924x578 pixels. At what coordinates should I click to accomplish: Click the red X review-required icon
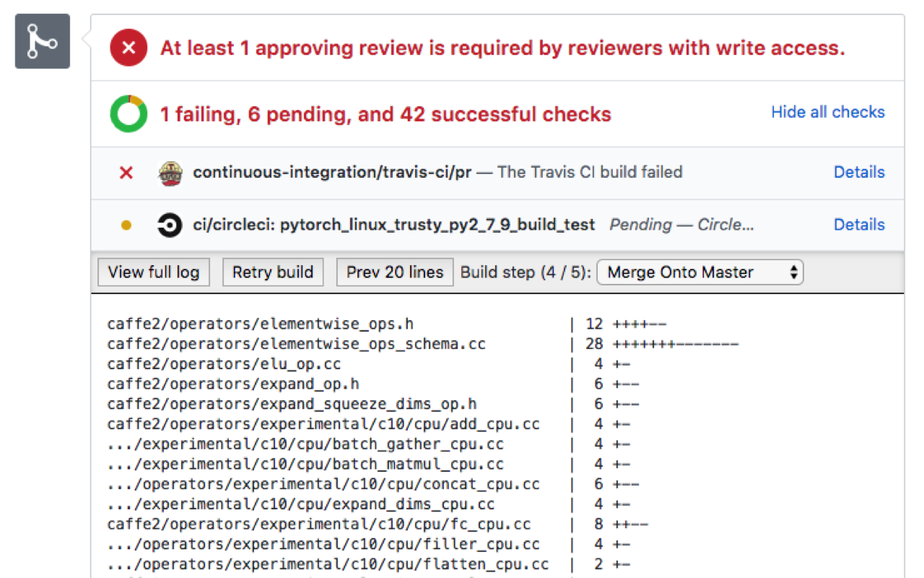point(128,48)
